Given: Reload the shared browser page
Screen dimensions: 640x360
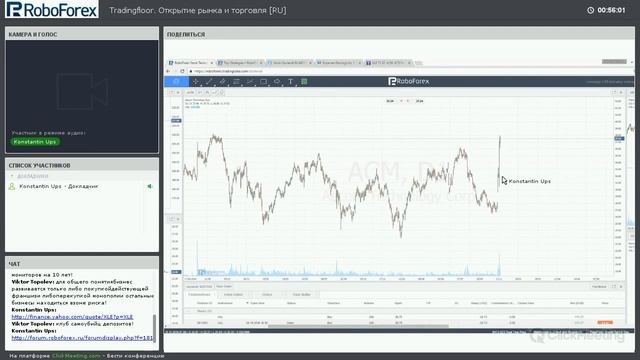Looking at the screenshot, I should [x=182, y=71].
